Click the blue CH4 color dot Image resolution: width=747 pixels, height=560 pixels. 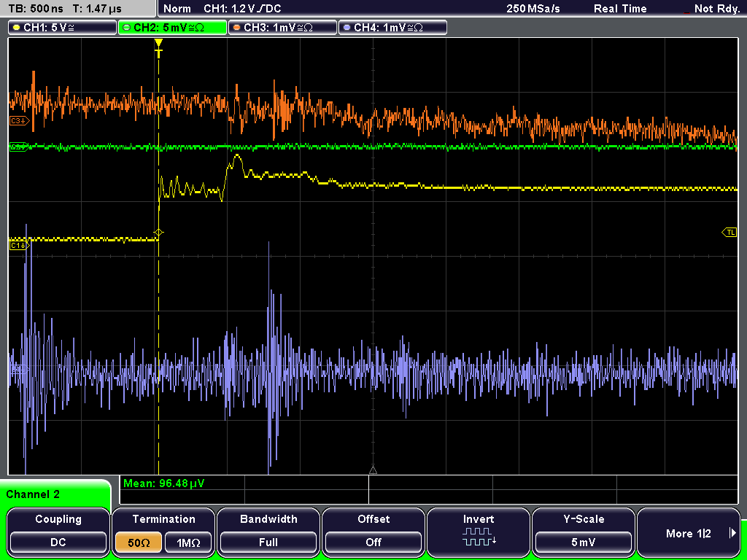click(x=347, y=28)
